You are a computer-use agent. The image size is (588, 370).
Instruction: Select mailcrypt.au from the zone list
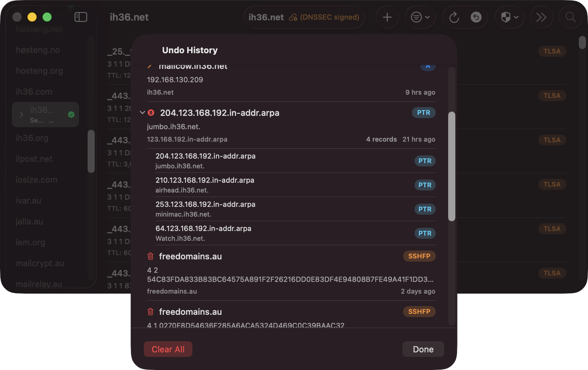pyautogui.click(x=39, y=263)
